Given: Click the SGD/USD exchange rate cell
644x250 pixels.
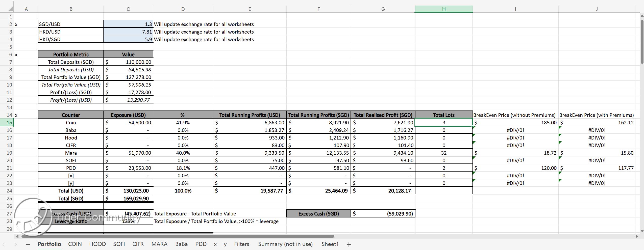Looking at the screenshot, I should click(128, 24).
